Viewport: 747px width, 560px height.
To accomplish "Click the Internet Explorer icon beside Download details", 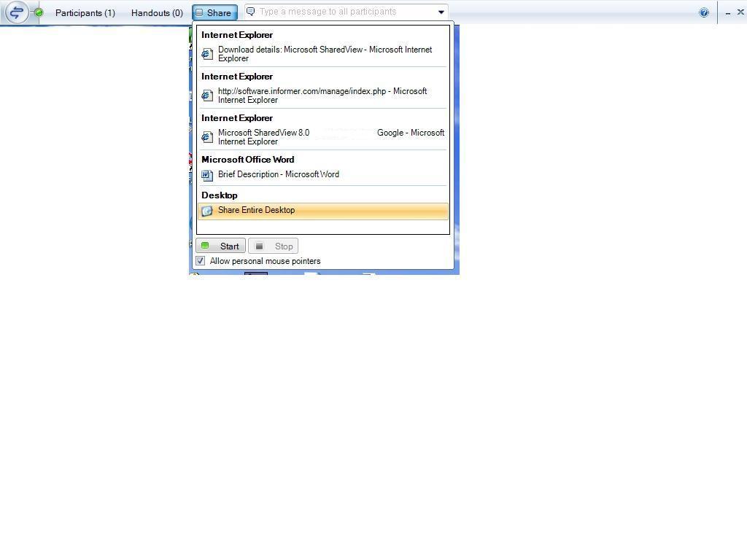I will pos(207,54).
